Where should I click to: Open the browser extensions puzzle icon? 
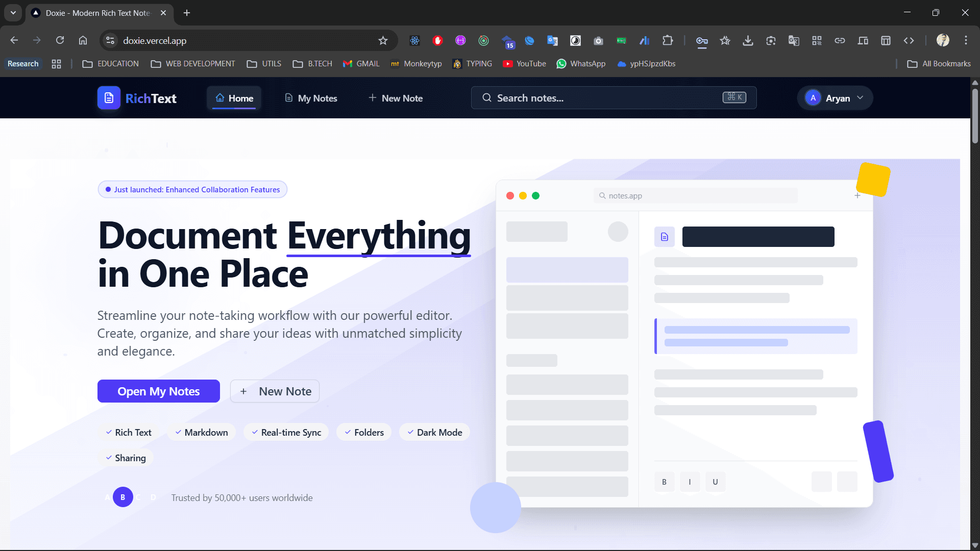tap(668, 41)
